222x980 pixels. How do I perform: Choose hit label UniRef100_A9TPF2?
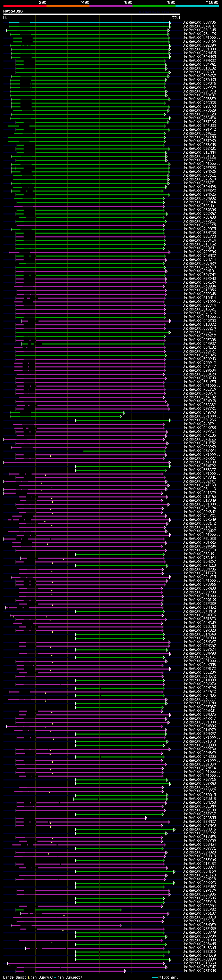[x=199, y=129]
